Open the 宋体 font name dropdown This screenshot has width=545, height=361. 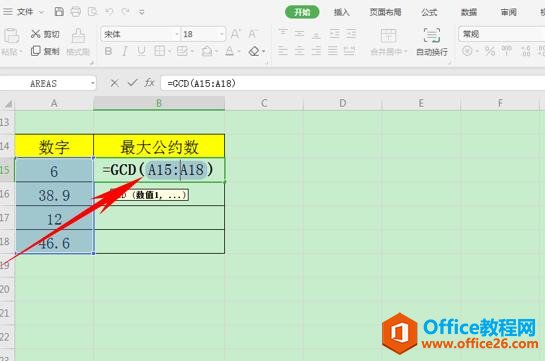[177, 34]
